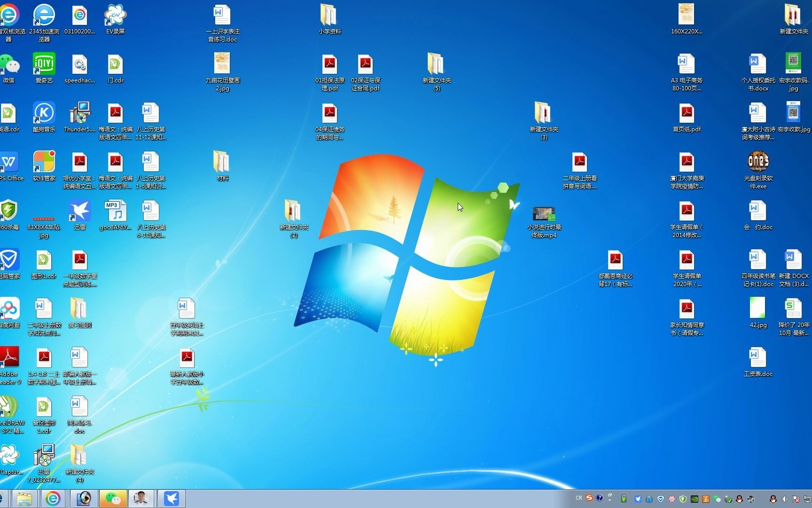Open the speedhac... settings file icon
This screenshot has height=508, width=812.
(x=79, y=68)
